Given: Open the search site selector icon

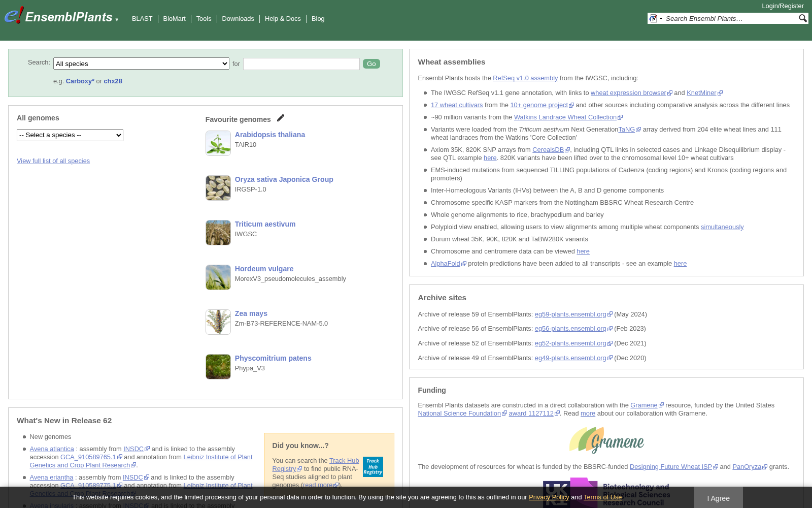Looking at the screenshot, I should 656,19.
